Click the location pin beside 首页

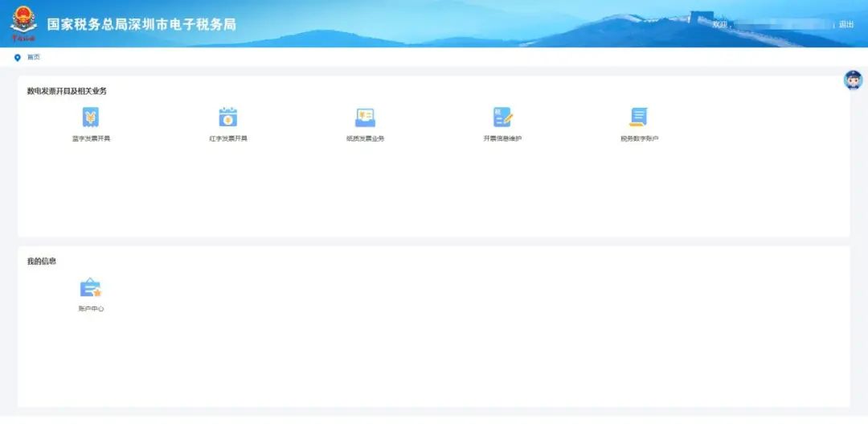(17, 58)
